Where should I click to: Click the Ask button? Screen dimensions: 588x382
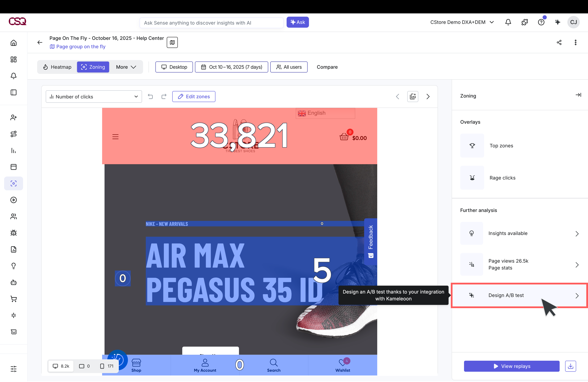coord(298,22)
